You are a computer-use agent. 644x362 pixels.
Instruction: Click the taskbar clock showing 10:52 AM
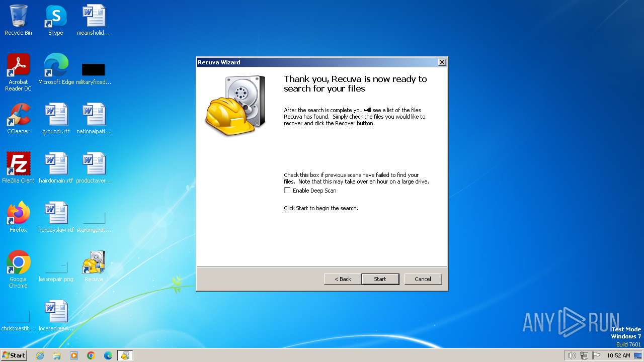(618, 355)
